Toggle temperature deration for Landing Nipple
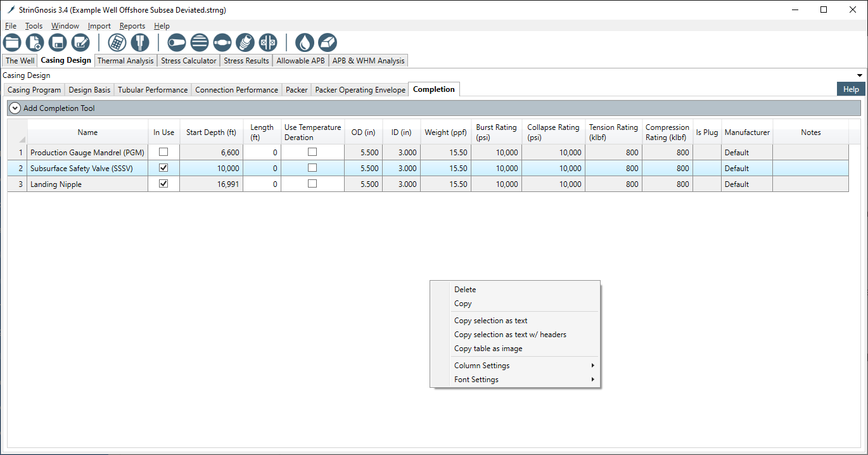868x455 pixels. [x=312, y=184]
